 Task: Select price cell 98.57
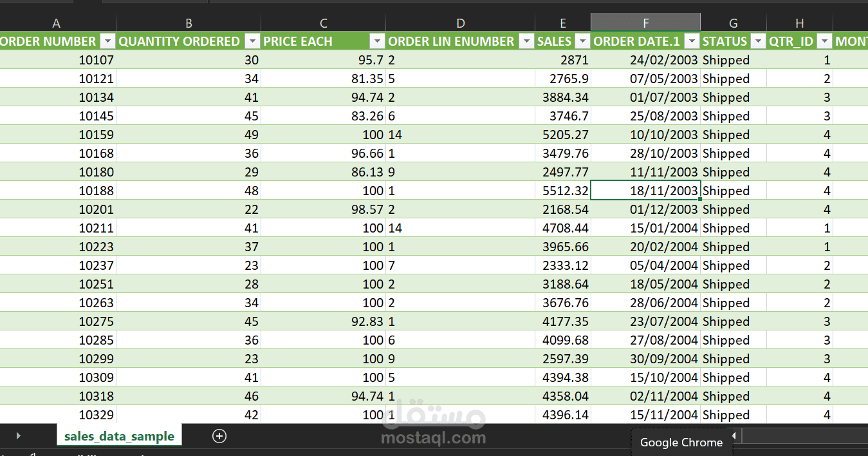[x=323, y=209]
